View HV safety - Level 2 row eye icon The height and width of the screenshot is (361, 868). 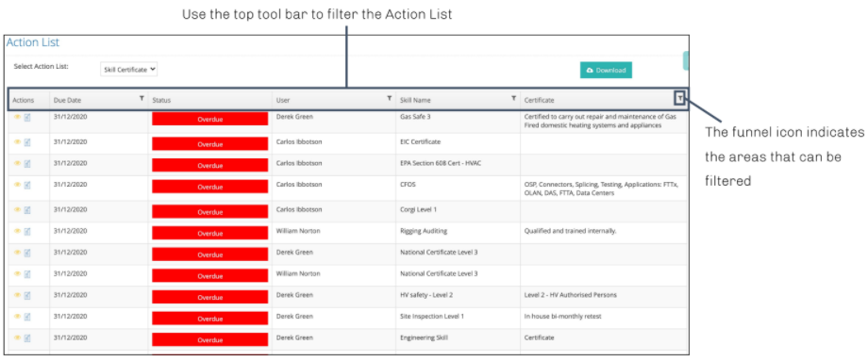point(17,295)
